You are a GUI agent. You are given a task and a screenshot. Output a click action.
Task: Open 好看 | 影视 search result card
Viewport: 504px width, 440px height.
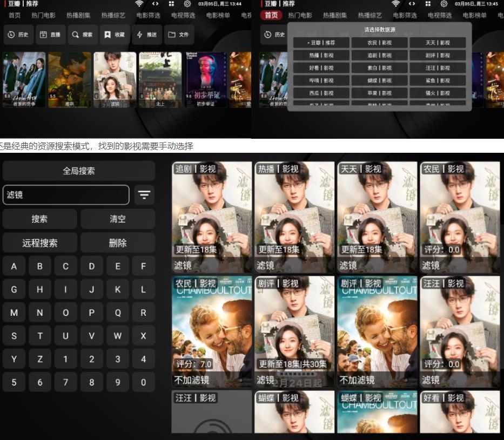coord(460,412)
